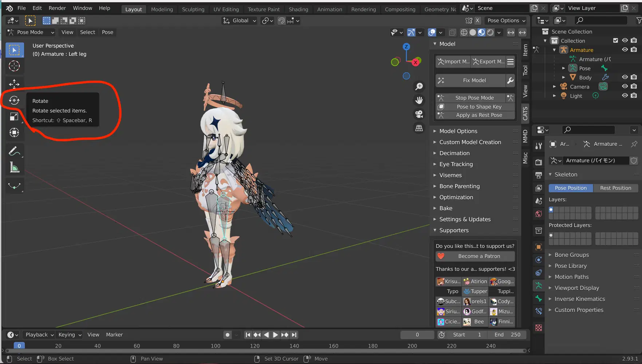Click the current frame field in the timeline
The height and width of the screenshot is (364, 642).
pyautogui.click(x=417, y=335)
